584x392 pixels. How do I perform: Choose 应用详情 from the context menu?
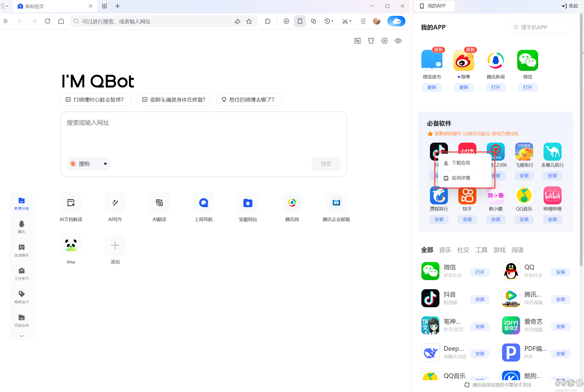[461, 178]
